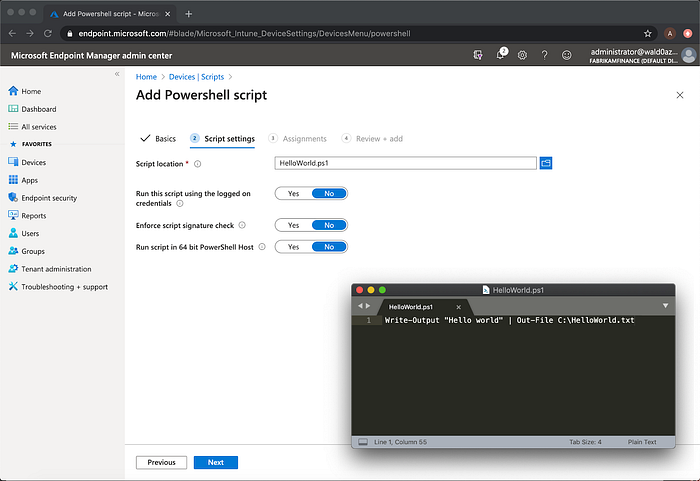Open Tab Size: 4 selector in editor

click(x=585, y=442)
